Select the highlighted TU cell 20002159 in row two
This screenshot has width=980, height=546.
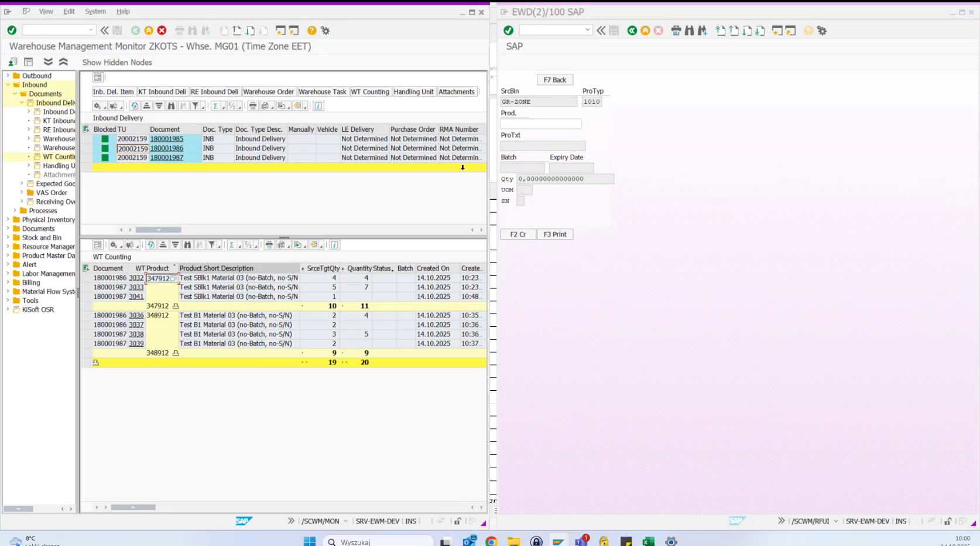(132, 148)
